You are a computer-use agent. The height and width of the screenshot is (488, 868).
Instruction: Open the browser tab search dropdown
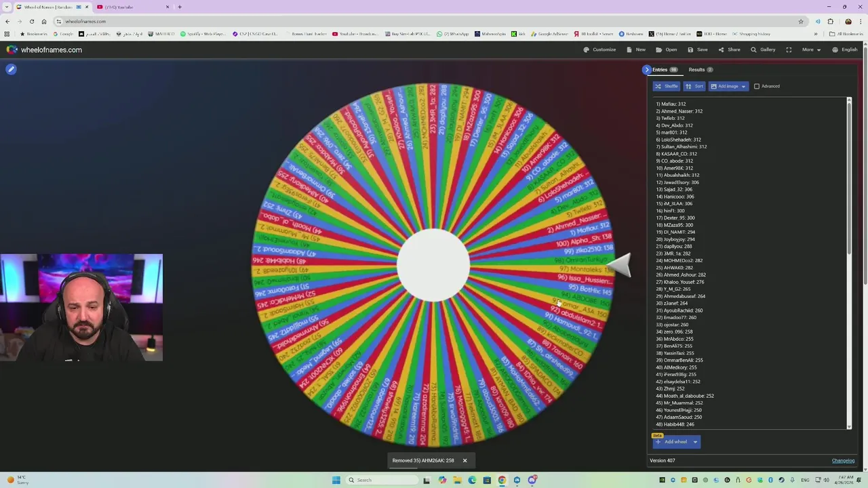point(7,7)
